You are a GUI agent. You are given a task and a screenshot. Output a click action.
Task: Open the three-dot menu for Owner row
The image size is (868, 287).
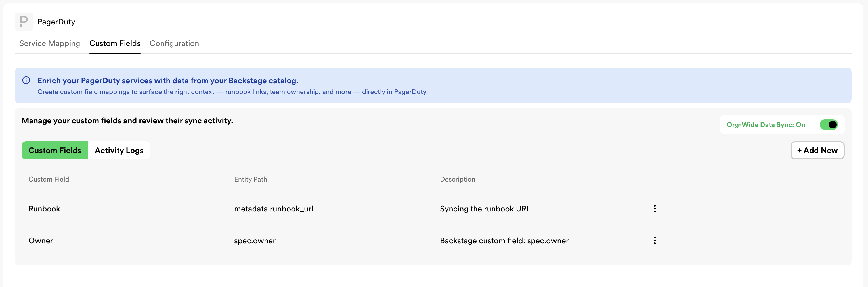click(654, 240)
